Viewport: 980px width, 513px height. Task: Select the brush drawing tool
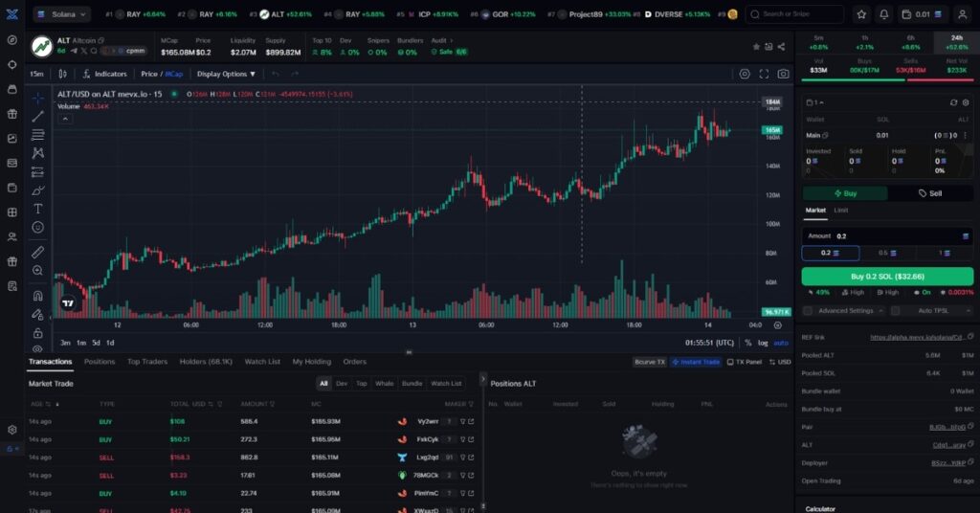(38, 190)
